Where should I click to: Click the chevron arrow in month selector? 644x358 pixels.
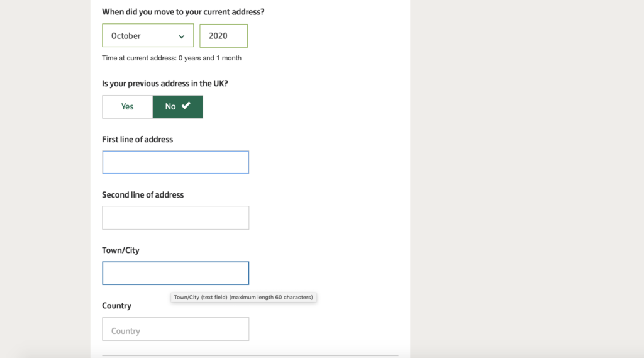pos(181,36)
